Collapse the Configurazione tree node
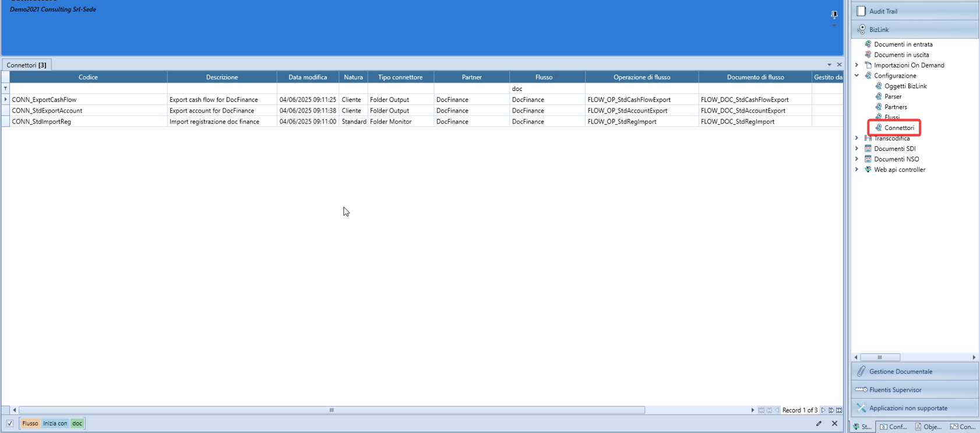This screenshot has height=433, width=980. pos(856,76)
